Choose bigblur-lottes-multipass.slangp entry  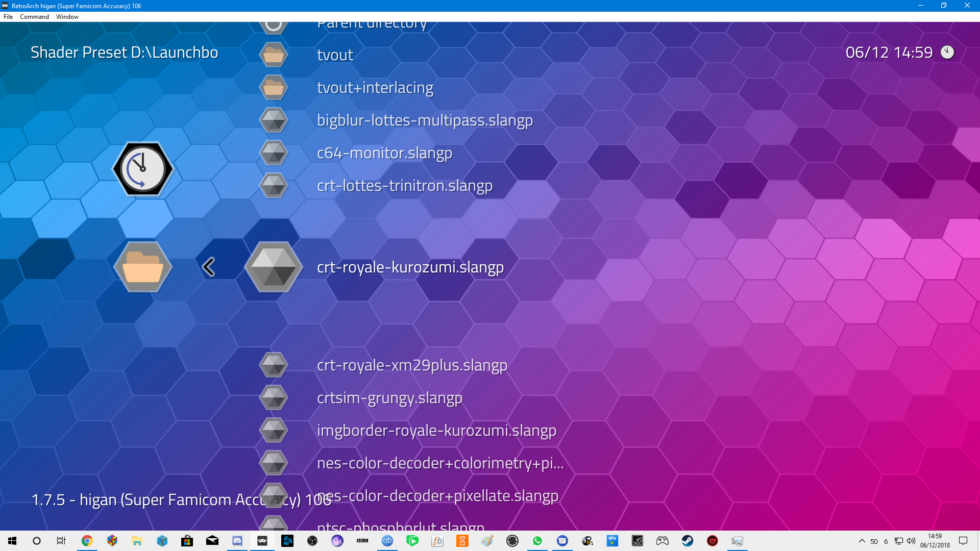click(425, 121)
